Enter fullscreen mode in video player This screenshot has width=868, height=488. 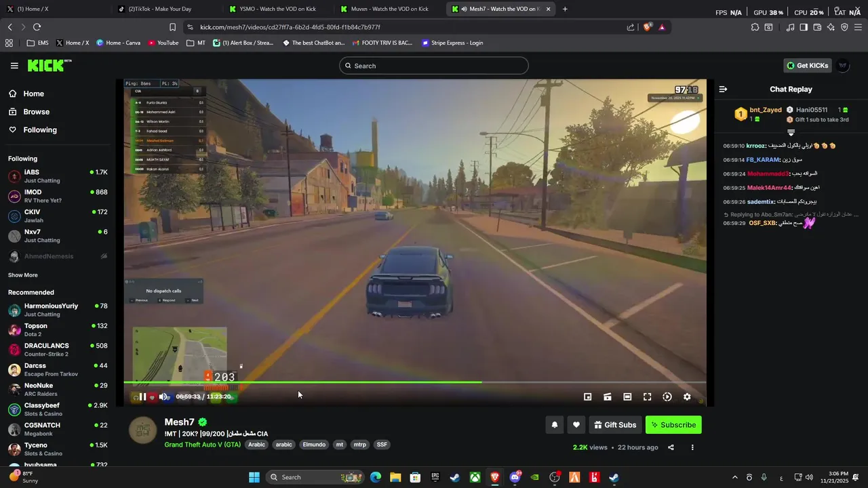pyautogui.click(x=647, y=397)
